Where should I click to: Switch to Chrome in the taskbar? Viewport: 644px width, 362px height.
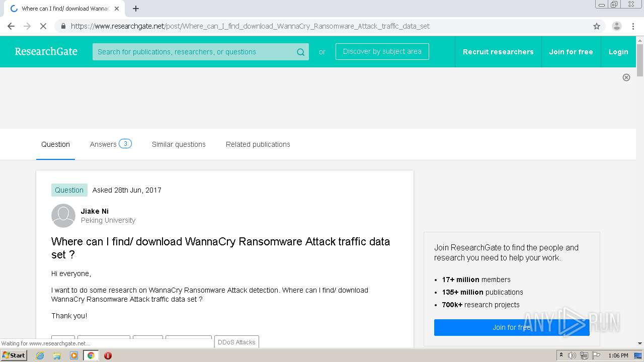91,355
